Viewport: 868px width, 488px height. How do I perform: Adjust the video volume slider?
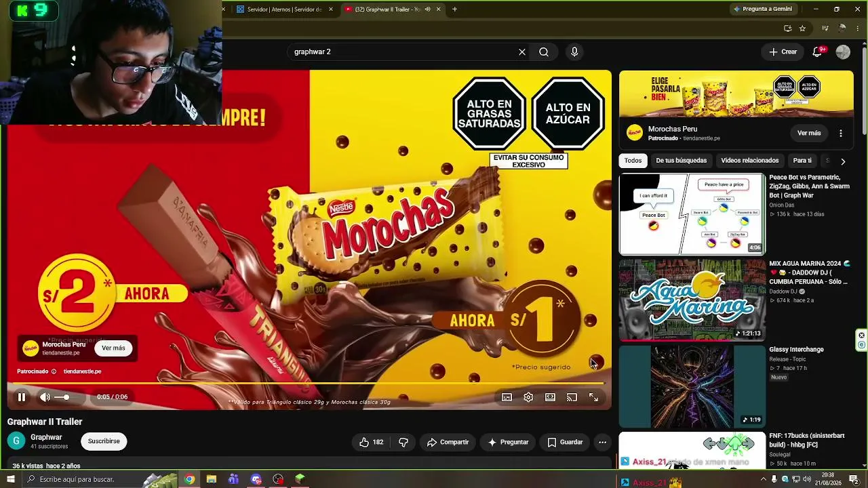tap(63, 397)
